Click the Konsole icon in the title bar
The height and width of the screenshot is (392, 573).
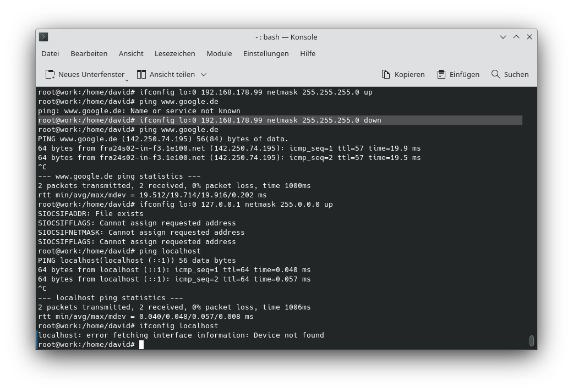[43, 37]
